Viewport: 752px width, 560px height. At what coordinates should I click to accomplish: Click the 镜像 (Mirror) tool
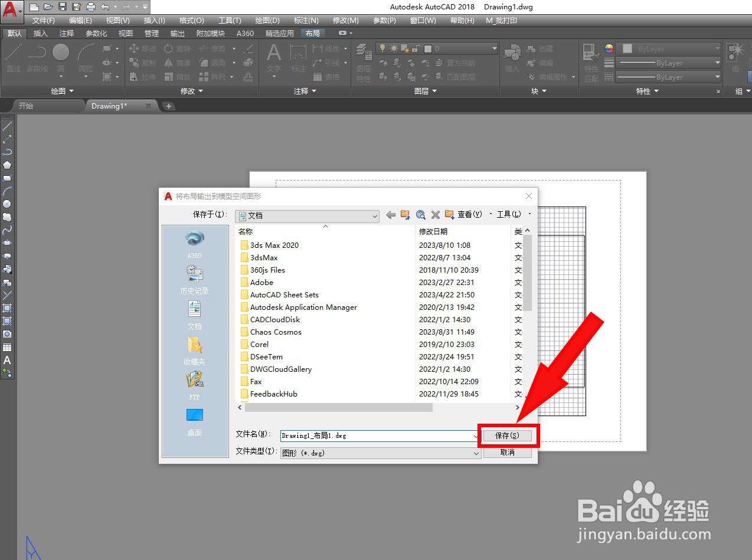point(177,63)
